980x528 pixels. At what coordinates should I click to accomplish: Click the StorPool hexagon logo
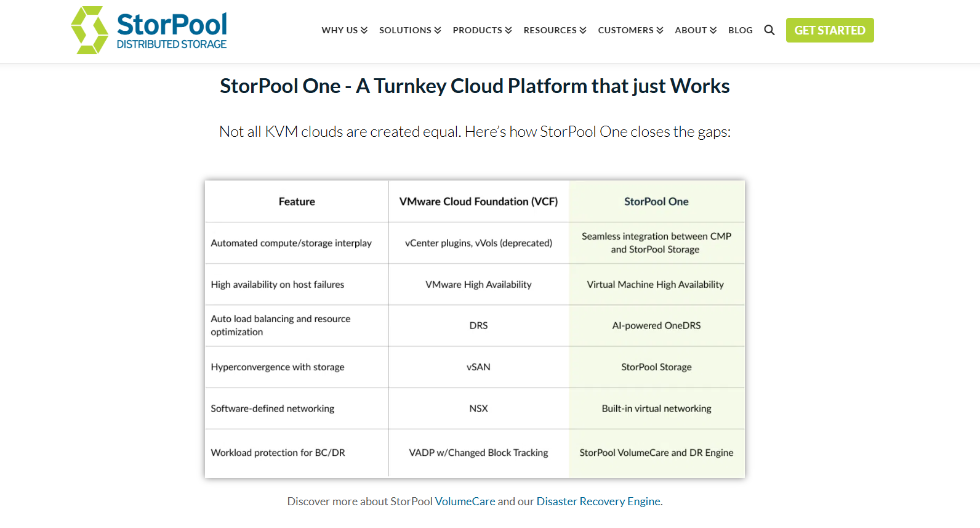pyautogui.click(x=89, y=30)
